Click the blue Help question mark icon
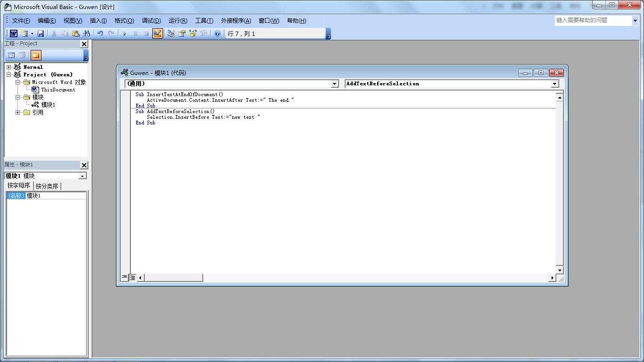Image resolution: width=644 pixels, height=362 pixels. pos(217,33)
